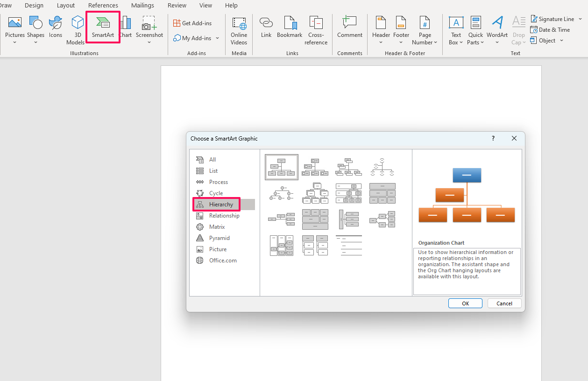The width and height of the screenshot is (588, 381).
Task: Insert an Online Video
Action: tap(239, 30)
